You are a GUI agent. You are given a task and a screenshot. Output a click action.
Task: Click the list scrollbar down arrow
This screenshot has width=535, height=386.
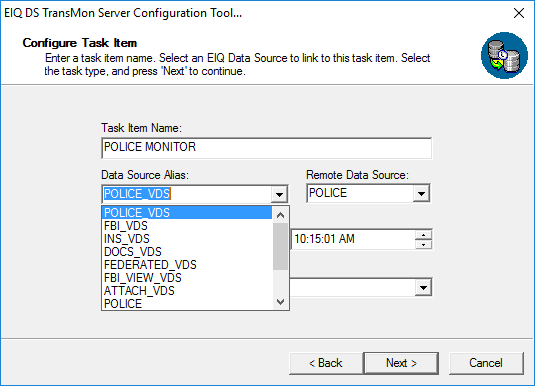pos(280,302)
